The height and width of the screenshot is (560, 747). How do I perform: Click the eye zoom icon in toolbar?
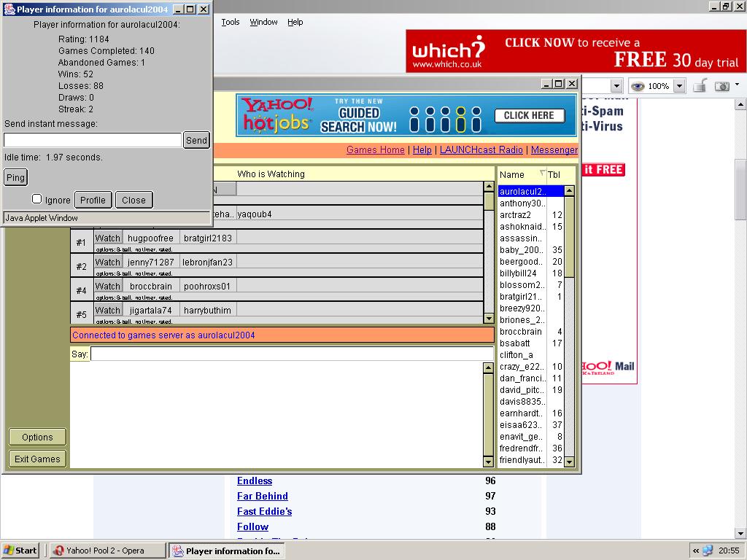point(638,86)
